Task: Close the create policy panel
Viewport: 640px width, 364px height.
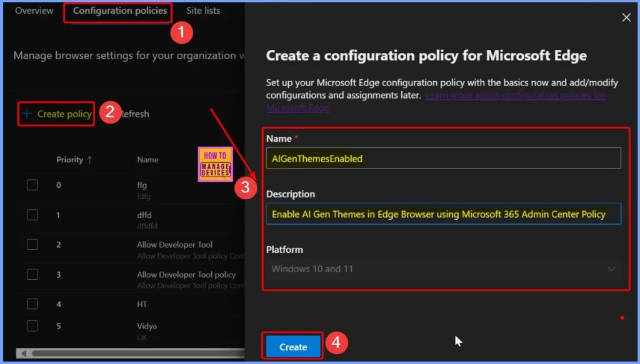Action: [626, 17]
